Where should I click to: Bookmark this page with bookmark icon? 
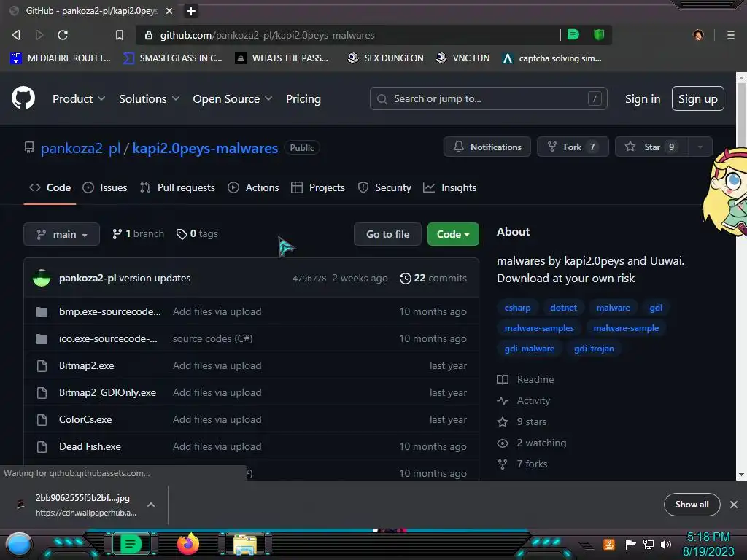(x=120, y=35)
